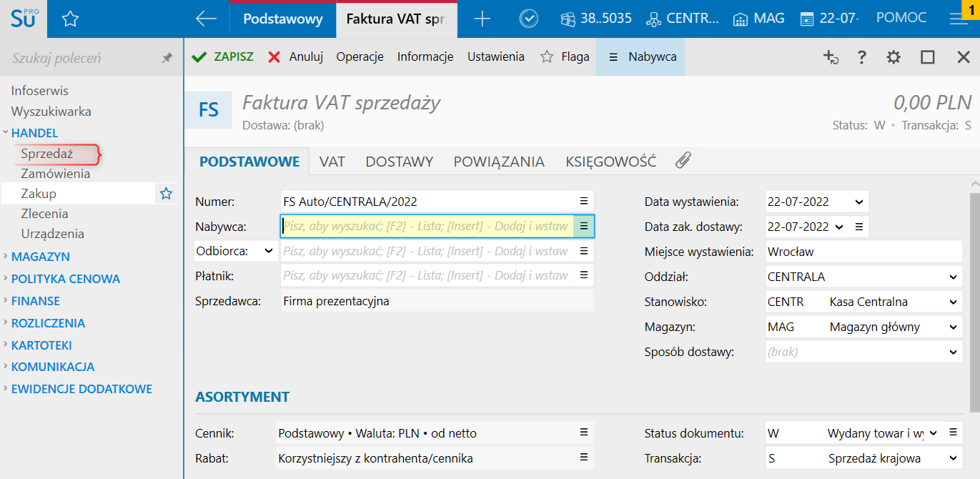Open the 38..5035 cash register indicator
Viewport: 980px width, 479px height.
595,19
